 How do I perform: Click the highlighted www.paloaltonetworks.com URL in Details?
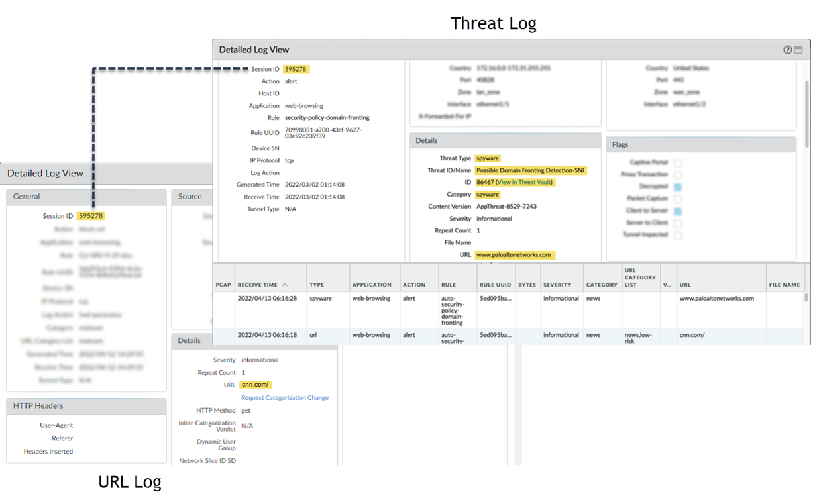pyautogui.click(x=514, y=255)
